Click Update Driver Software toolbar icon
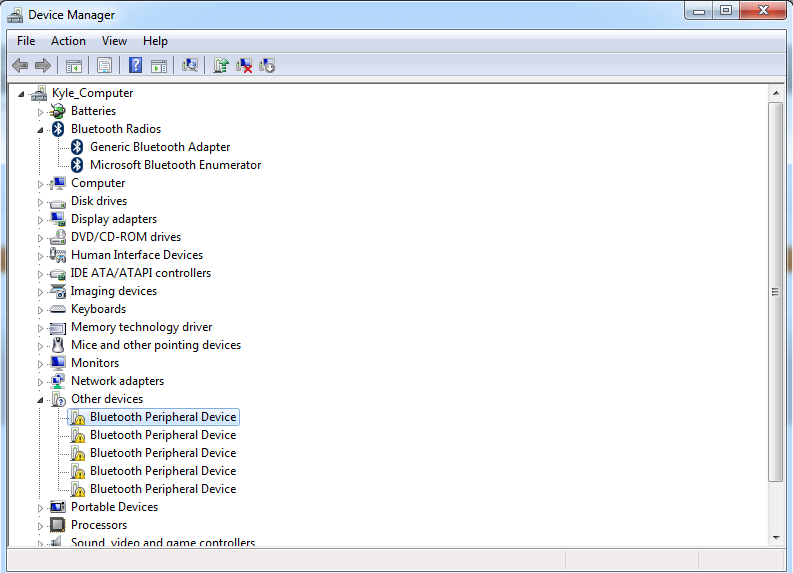The height and width of the screenshot is (573, 793). coord(221,65)
